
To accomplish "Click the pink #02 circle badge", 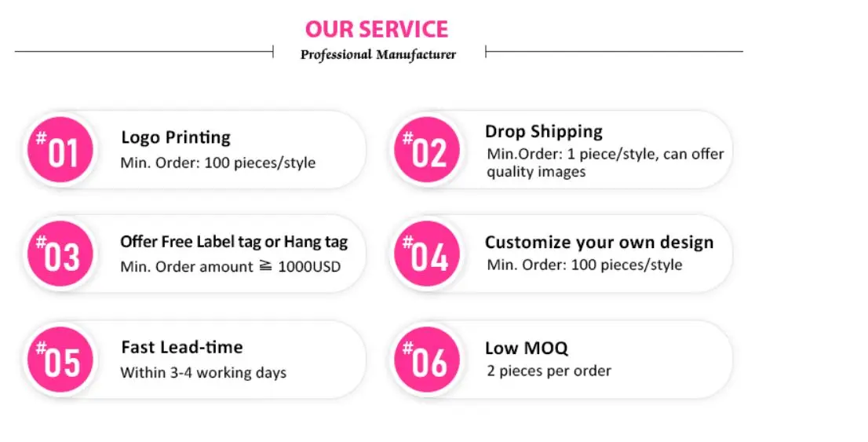I will [x=425, y=149].
